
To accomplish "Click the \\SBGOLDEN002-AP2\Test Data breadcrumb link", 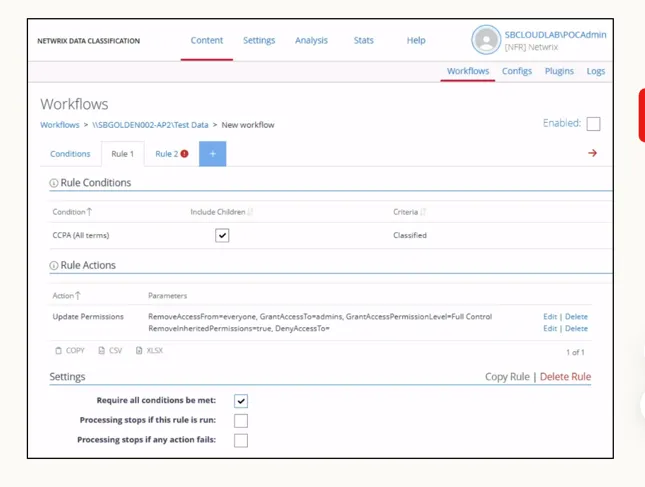I will pos(150,125).
